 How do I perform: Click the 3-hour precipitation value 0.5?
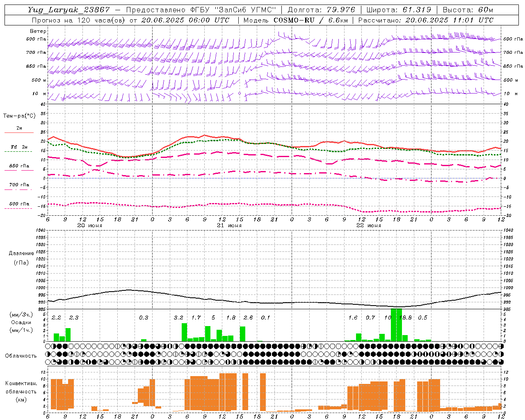tap(422, 317)
